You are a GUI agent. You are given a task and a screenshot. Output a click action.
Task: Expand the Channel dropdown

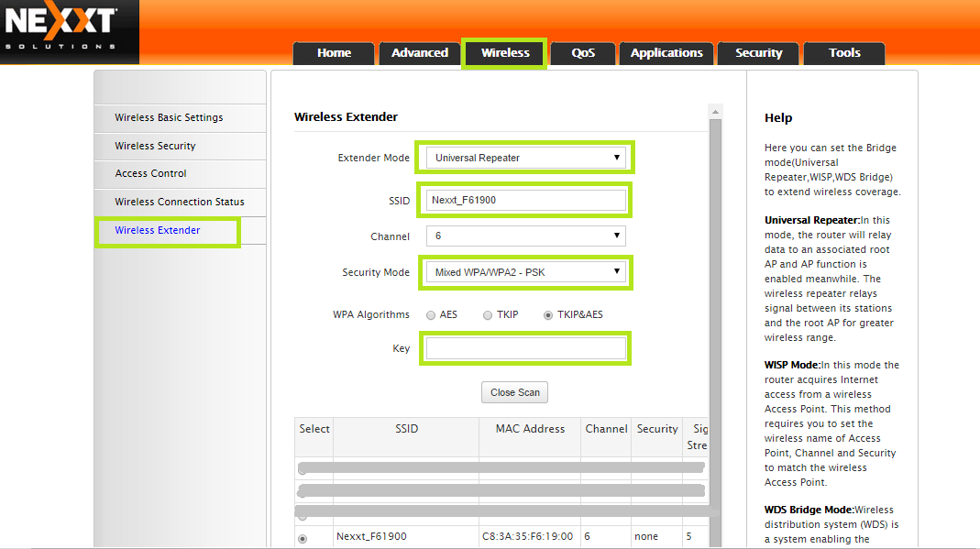coord(525,236)
